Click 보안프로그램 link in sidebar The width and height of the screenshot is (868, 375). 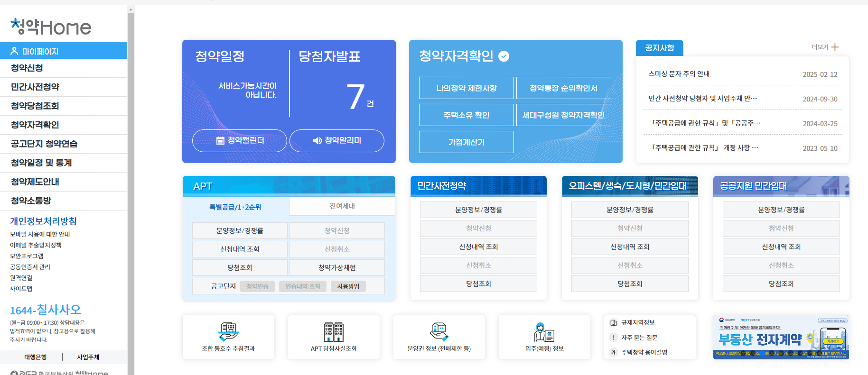click(27, 256)
